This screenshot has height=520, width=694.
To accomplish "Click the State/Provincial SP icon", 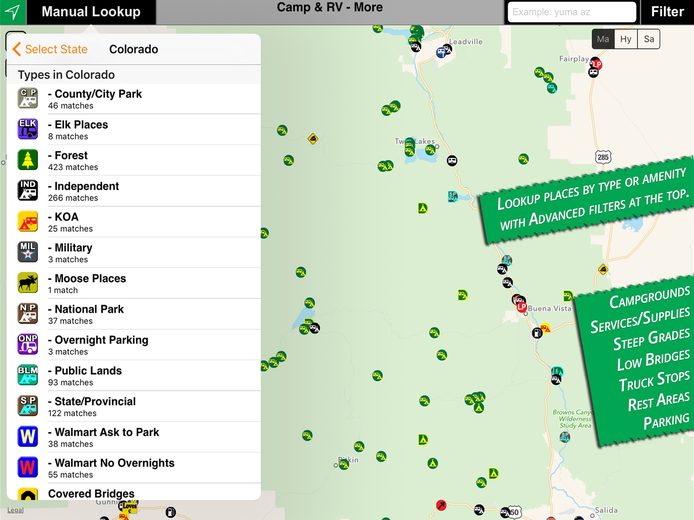I will (x=28, y=406).
